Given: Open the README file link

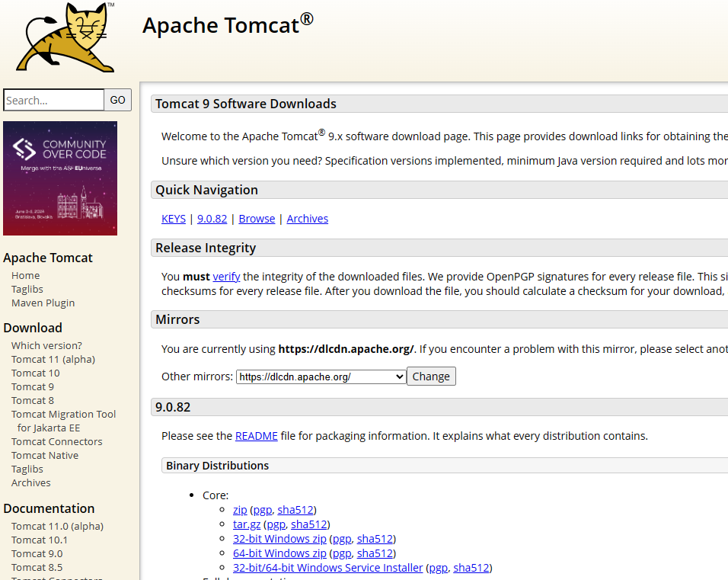Looking at the screenshot, I should click(x=257, y=436).
